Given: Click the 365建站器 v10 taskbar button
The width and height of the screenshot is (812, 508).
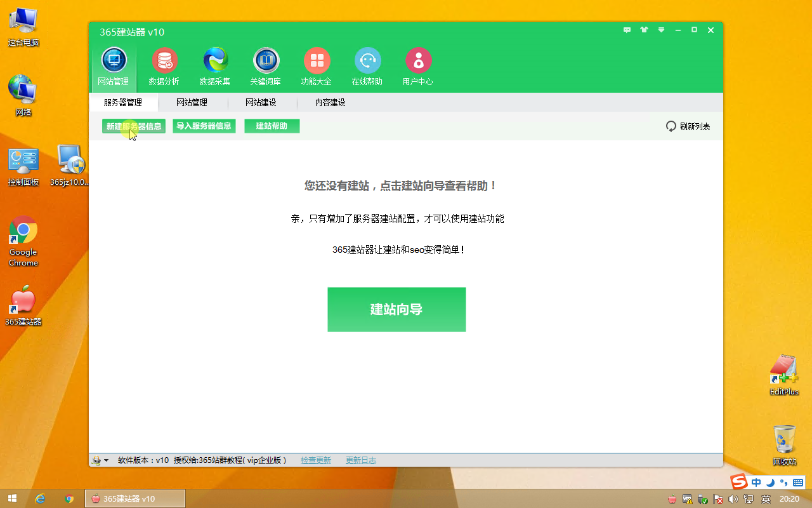Looking at the screenshot, I should click(135, 498).
